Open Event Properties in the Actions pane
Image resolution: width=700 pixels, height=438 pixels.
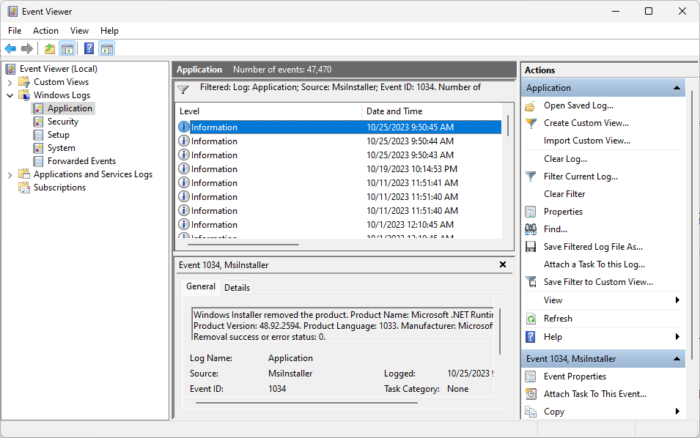[x=574, y=376]
